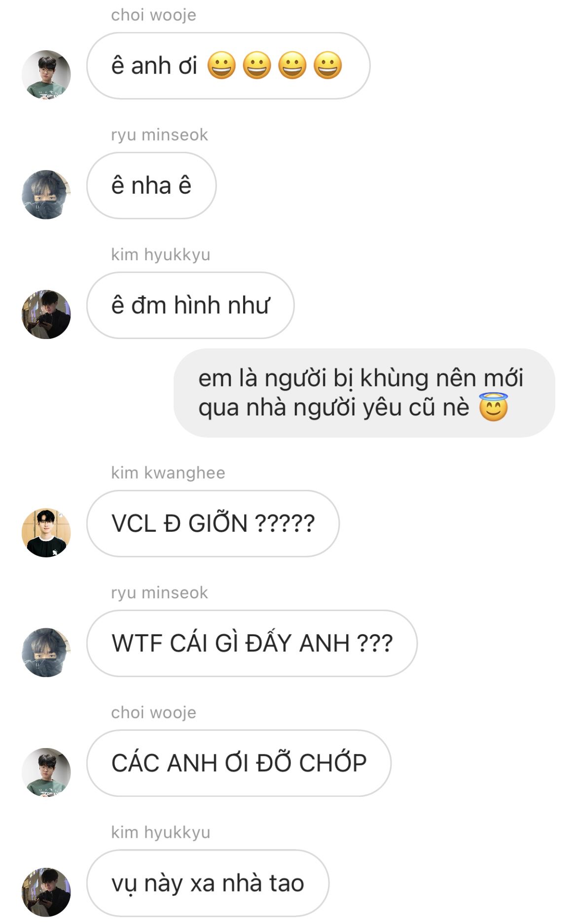Select the 'CÁC ANH ƠI ĐỠ CHỚP' bubble
Screen dimensions: 577x924
(239, 763)
